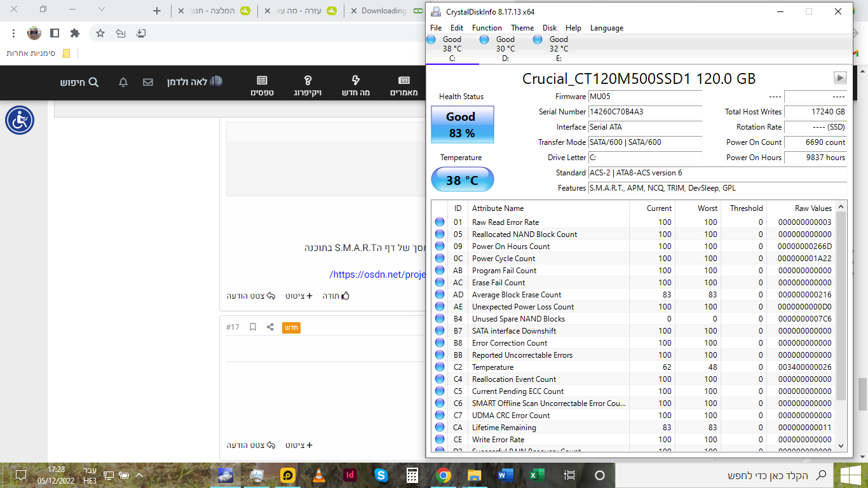Screen dimensions: 868x488
Task: Click the SMART list scroll-up arrow
Action: tap(841, 207)
